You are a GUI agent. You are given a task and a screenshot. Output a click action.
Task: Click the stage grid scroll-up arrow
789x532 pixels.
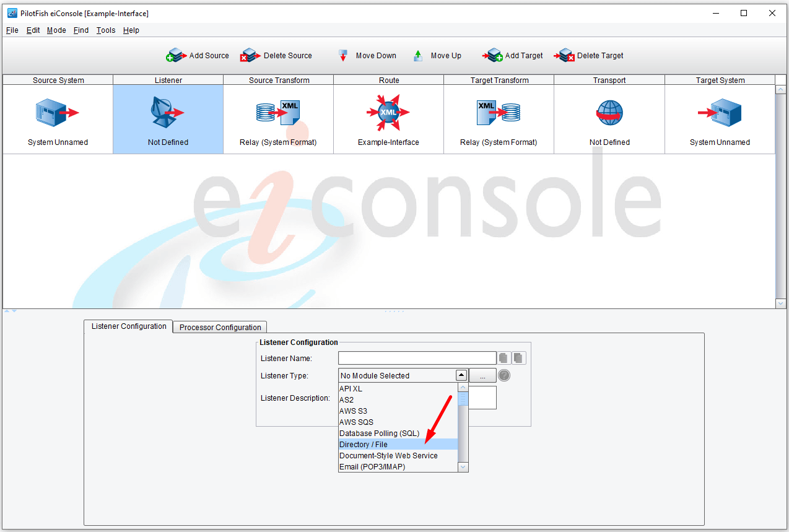781,90
